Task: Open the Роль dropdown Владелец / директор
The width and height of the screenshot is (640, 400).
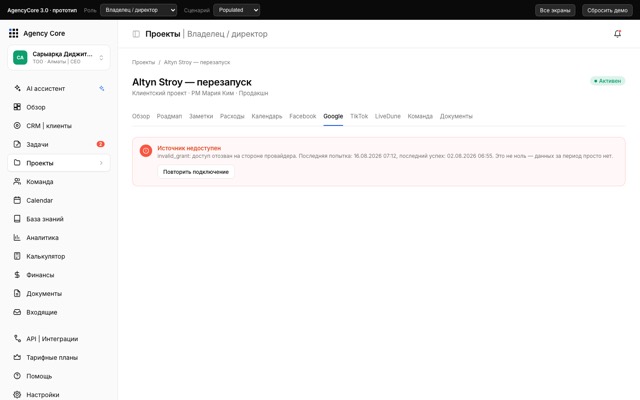Action: [x=138, y=10]
